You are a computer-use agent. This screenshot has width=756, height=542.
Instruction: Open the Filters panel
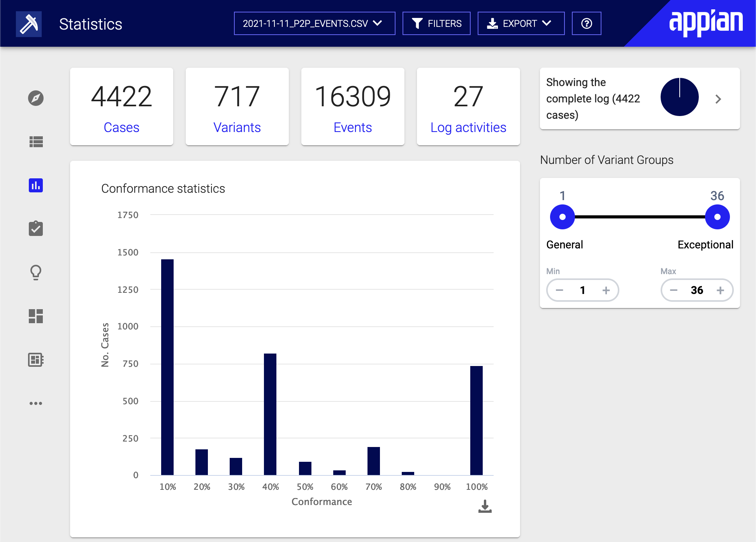click(x=436, y=24)
